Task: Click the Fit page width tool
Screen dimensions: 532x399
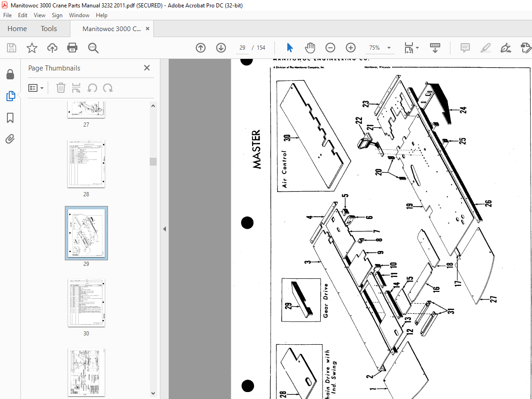Action: tap(409, 48)
